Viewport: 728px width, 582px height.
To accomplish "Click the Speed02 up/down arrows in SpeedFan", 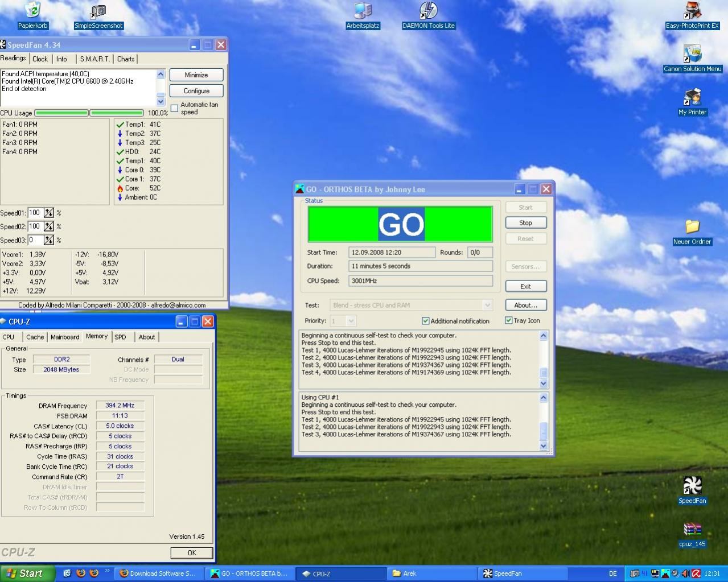I will pyautogui.click(x=49, y=226).
